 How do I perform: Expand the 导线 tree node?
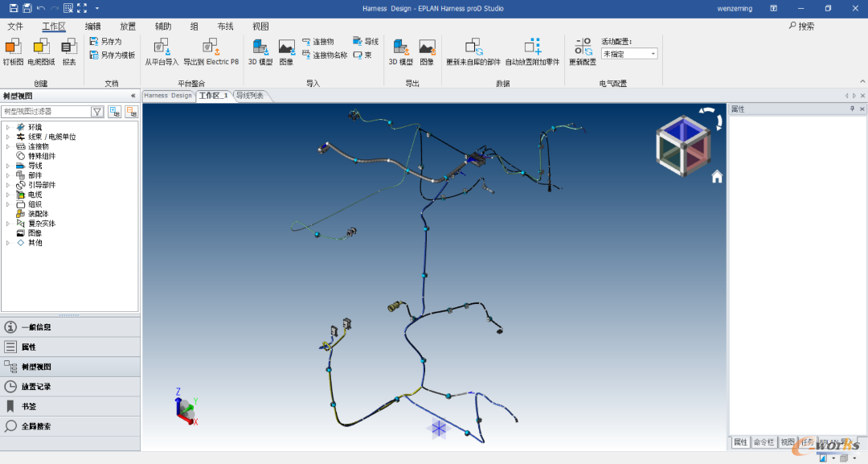8,166
